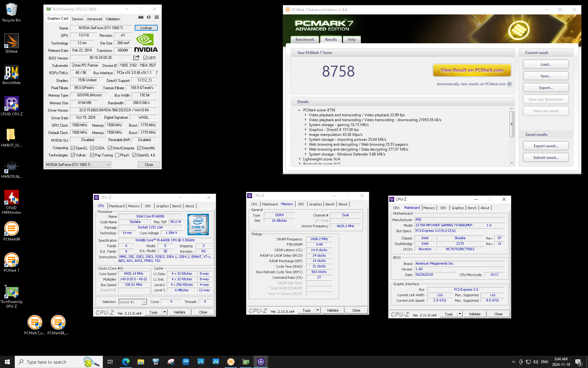The width and height of the screenshot is (588, 368).
Task: Click the PCMark 7 taskbar icon
Action: coord(231,362)
